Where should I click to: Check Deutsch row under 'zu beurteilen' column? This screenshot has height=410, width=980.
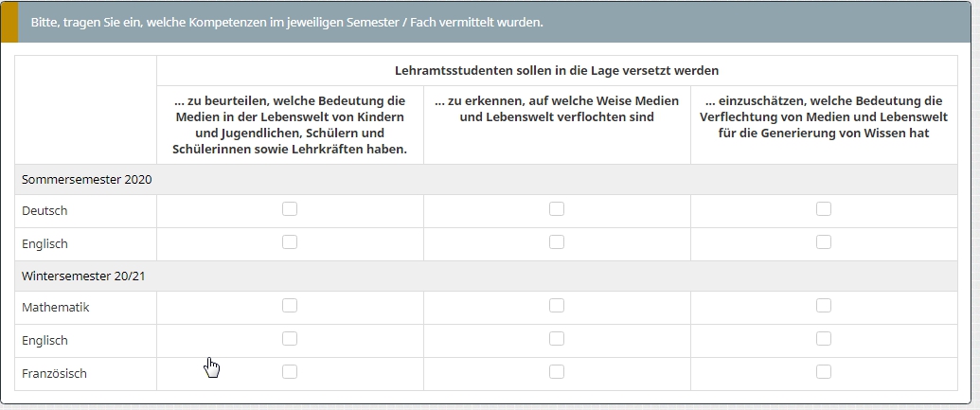point(290,209)
